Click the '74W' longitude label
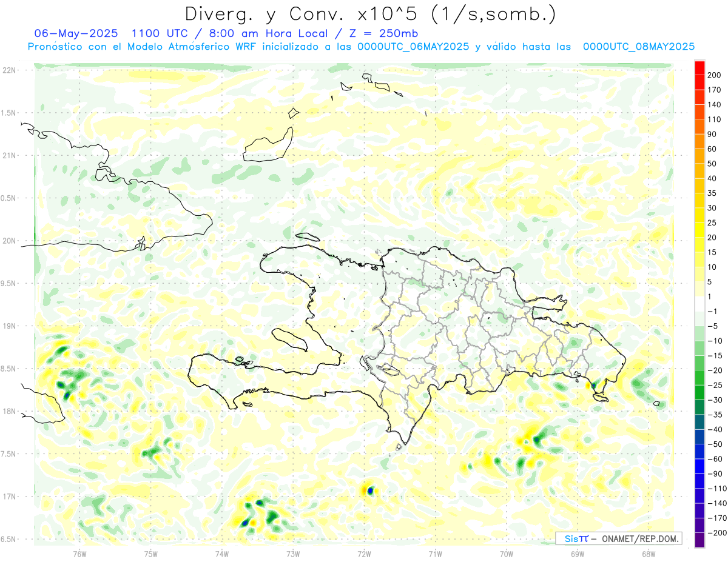Viewport: 728px width, 562px height. 222,554
